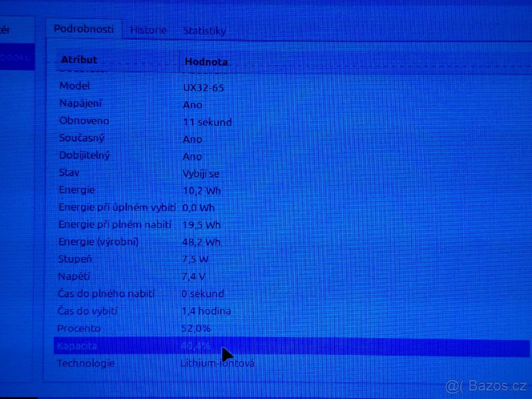Select the Model row showing UX32-65

click(x=74, y=86)
